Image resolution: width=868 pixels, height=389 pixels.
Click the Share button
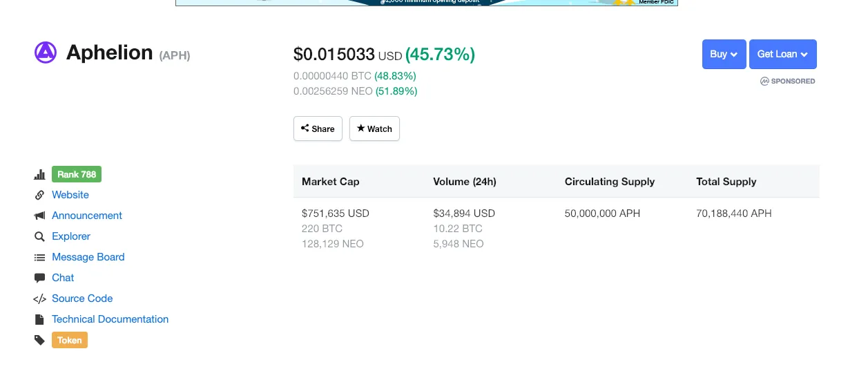coord(318,129)
